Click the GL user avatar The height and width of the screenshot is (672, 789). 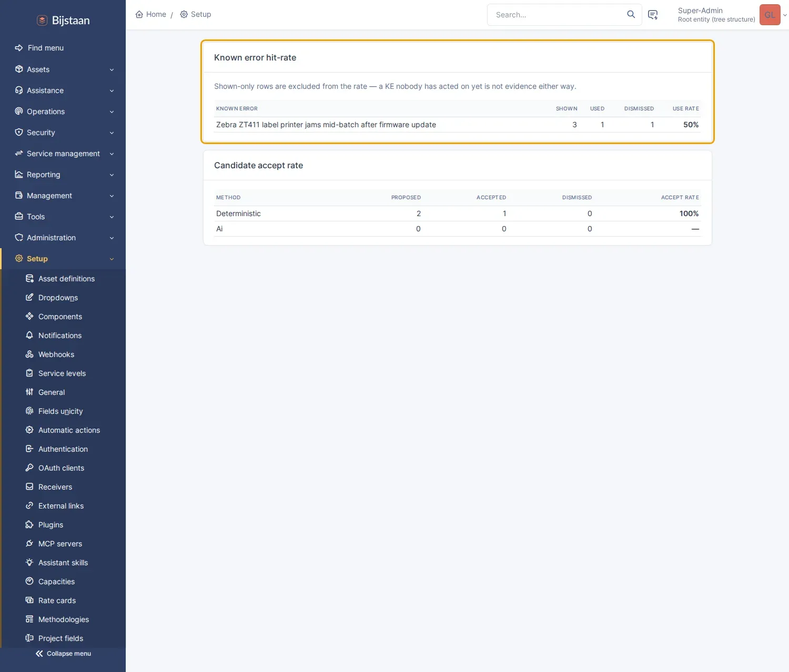point(770,15)
